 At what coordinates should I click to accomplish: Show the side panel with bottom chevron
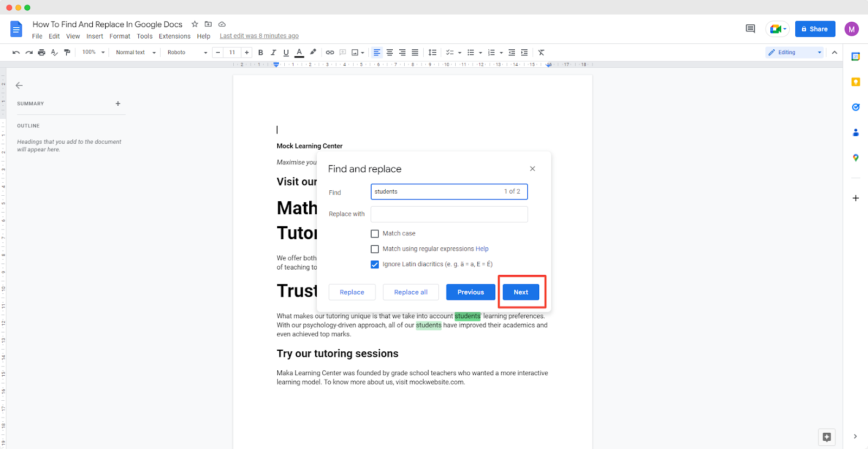(855, 437)
